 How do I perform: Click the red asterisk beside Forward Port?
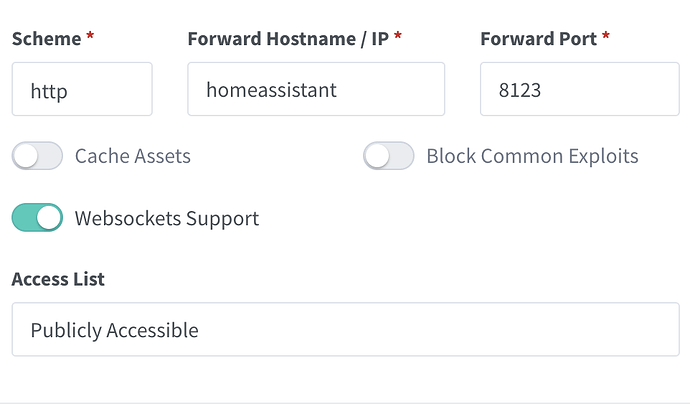tap(606, 38)
